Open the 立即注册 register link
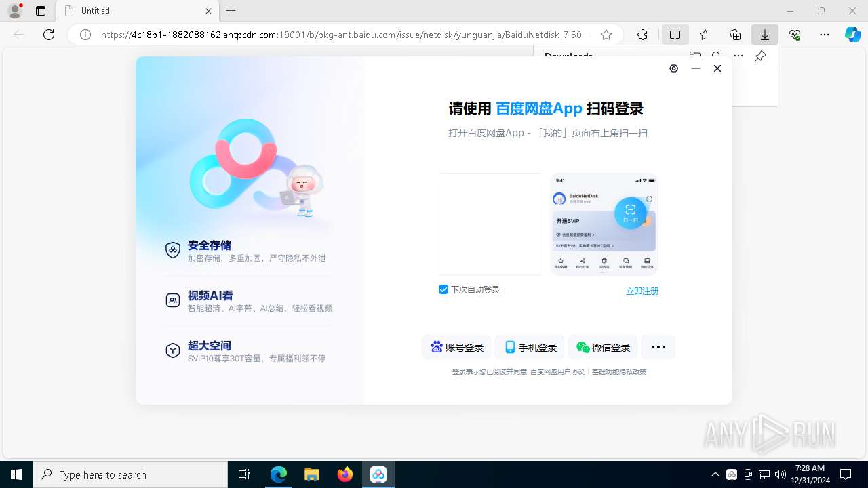 pyautogui.click(x=642, y=291)
